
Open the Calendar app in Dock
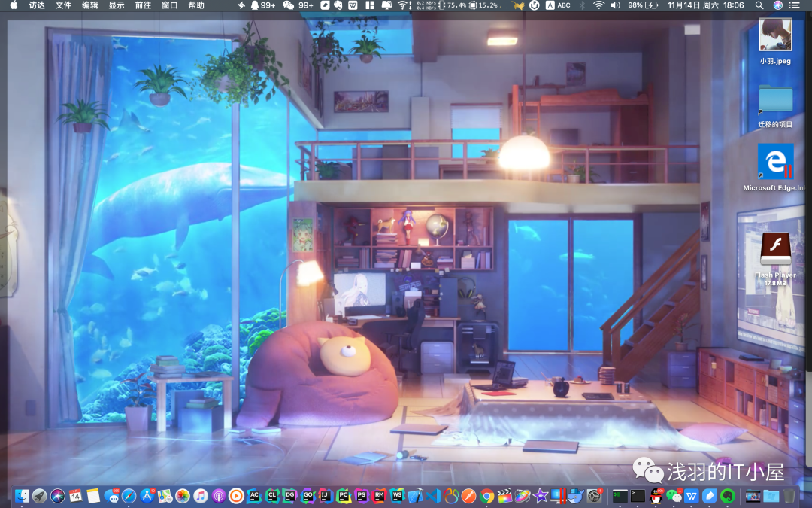coord(75,496)
